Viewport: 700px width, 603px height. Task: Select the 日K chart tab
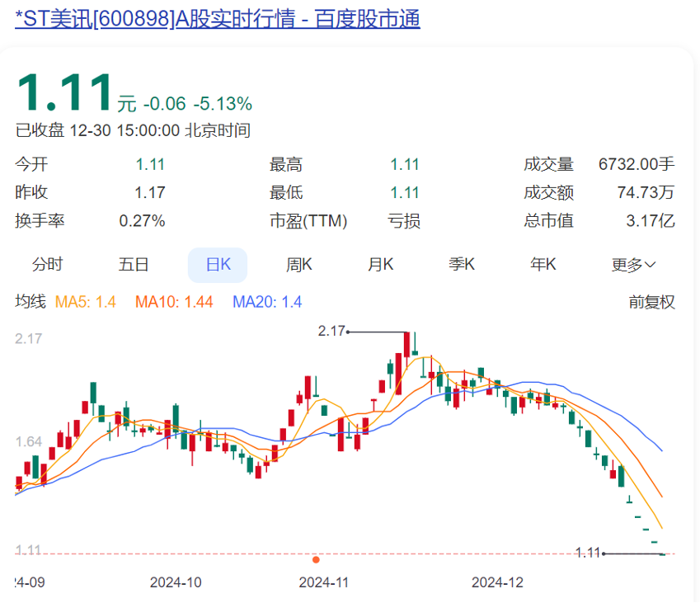[x=218, y=265]
